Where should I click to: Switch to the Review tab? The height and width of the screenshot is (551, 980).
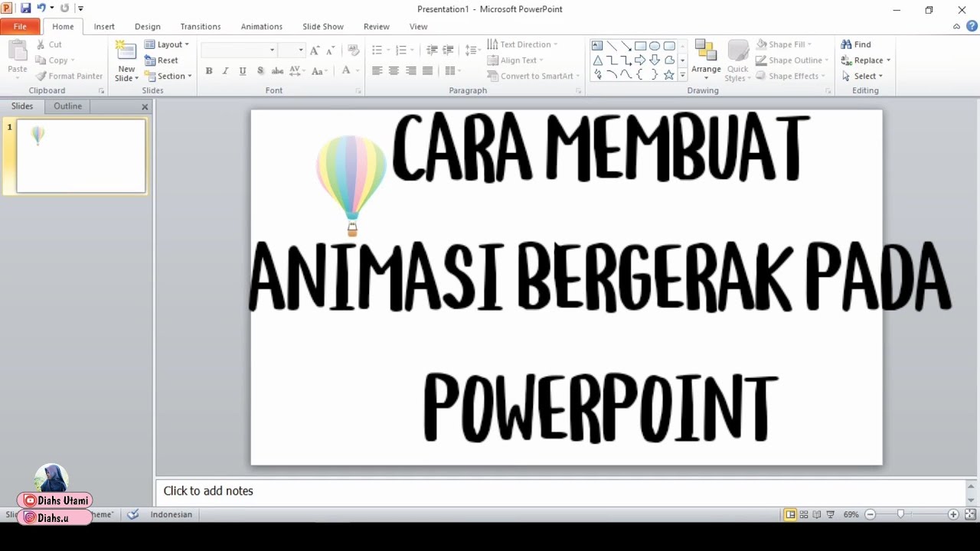(377, 26)
